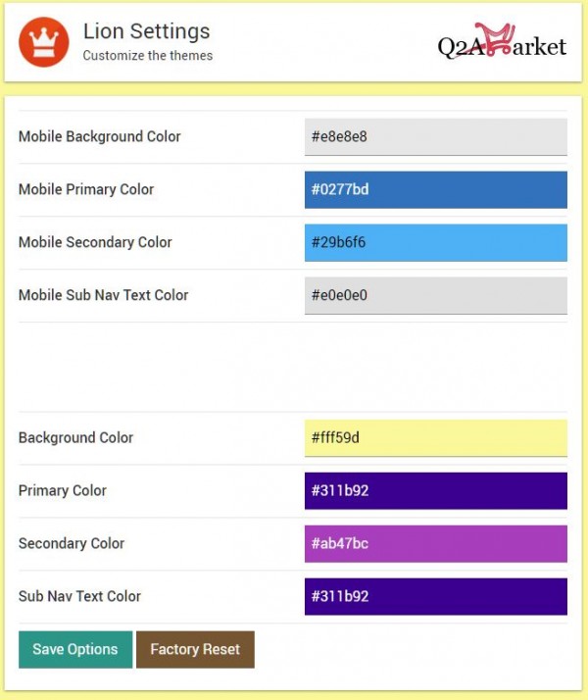588x700 pixels.
Task: Click the Lion Settings heading
Action: (x=146, y=31)
